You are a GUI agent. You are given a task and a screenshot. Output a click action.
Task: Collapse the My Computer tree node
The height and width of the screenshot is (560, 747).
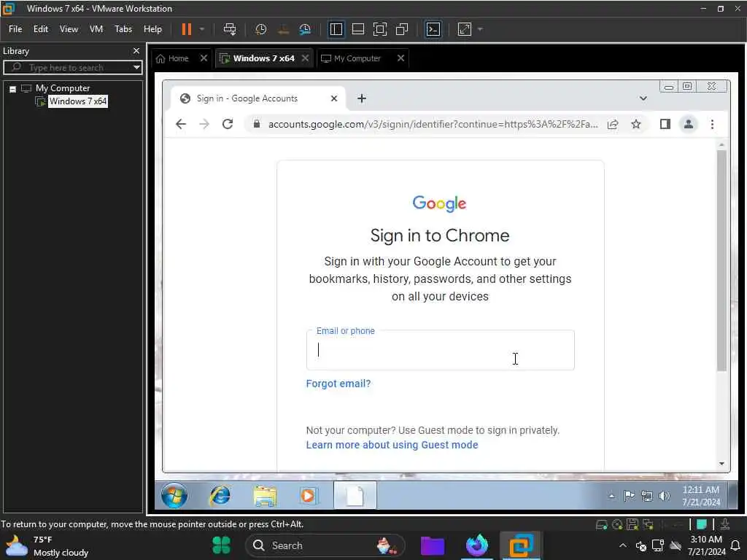pyautogui.click(x=13, y=88)
